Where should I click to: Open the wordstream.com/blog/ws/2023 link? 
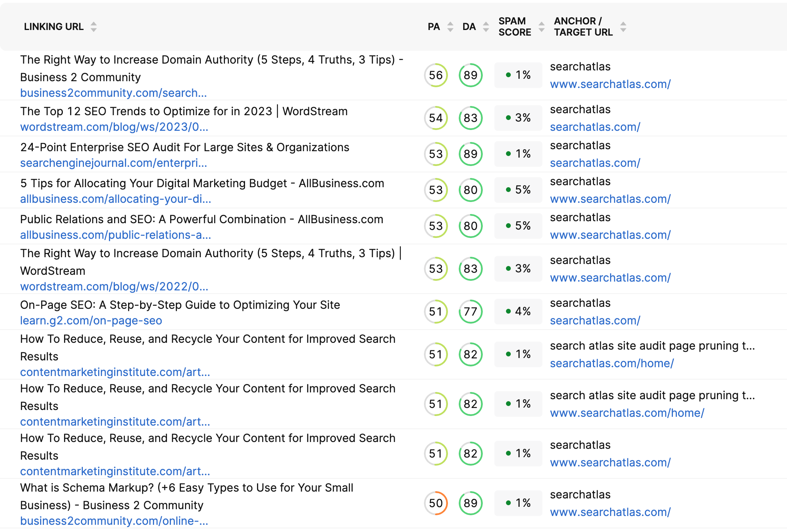[114, 127]
